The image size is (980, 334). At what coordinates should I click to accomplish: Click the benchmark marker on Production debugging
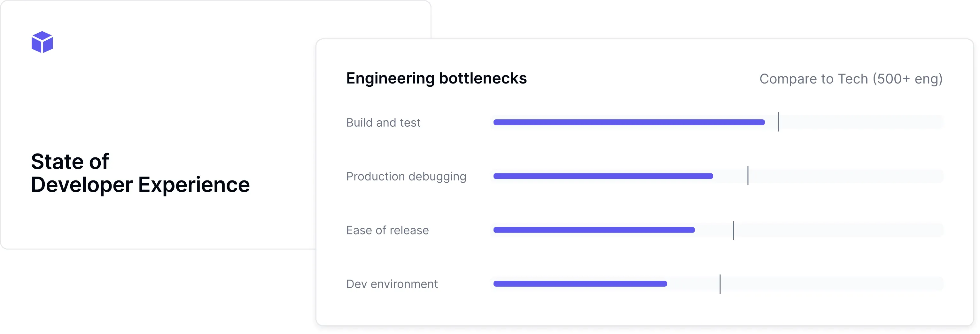click(x=748, y=176)
